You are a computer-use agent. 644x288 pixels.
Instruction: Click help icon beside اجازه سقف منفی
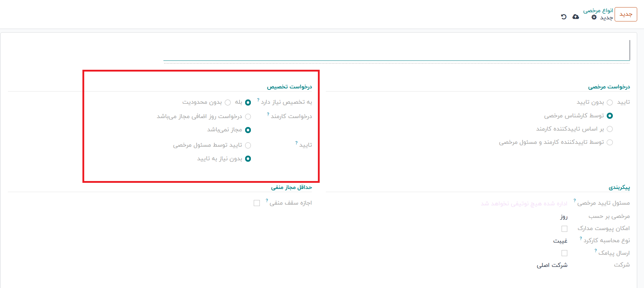point(267,201)
